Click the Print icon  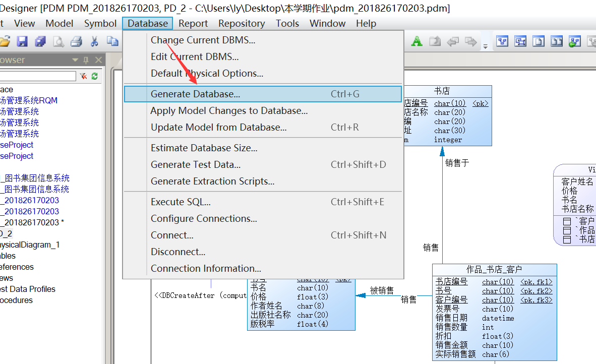(76, 41)
